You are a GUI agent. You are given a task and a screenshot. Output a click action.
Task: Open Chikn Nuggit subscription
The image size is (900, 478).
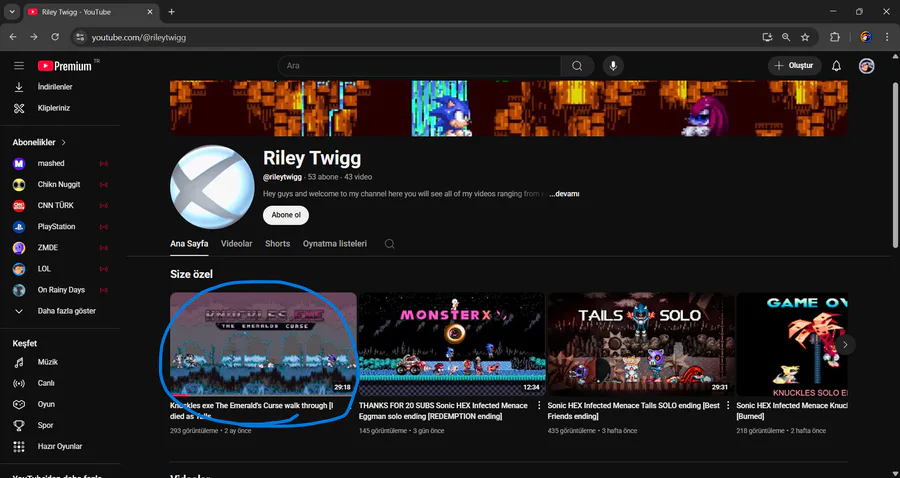coord(60,185)
